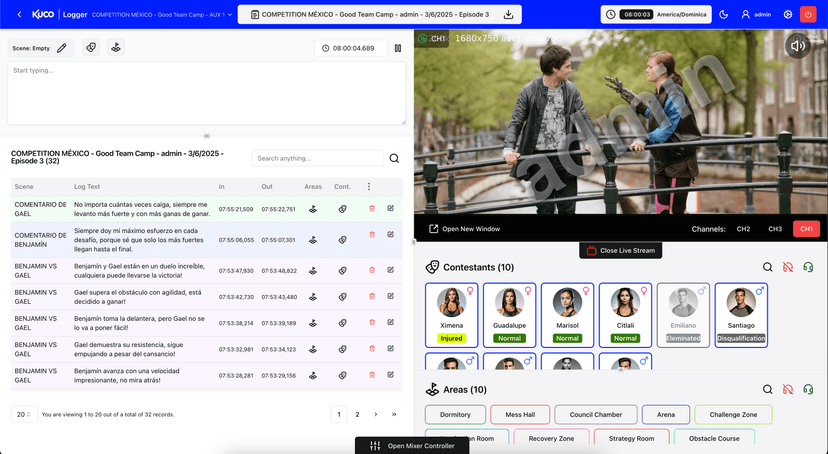This screenshot has width=828, height=454.
Task: Go to page 2 of the log records
Action: coord(357,414)
